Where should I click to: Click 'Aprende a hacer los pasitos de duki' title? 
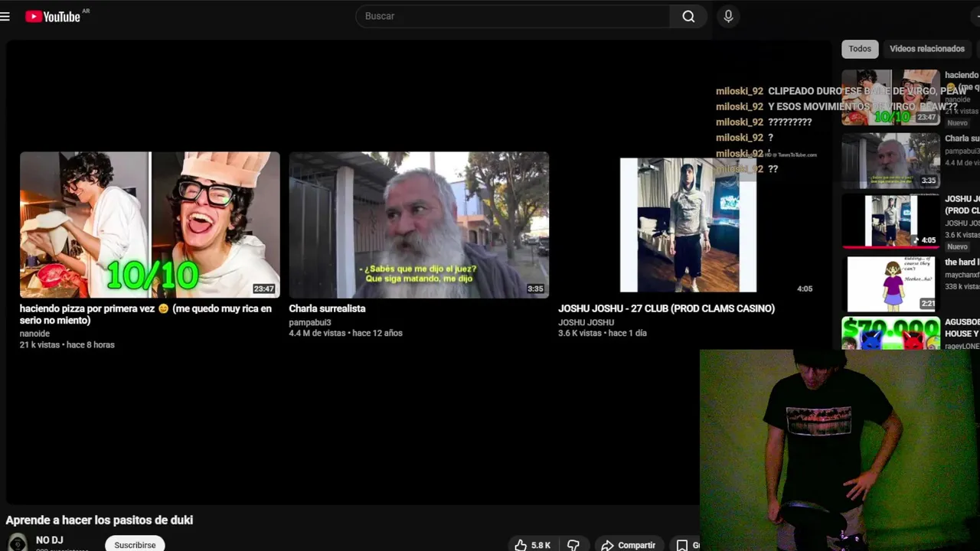(100, 520)
